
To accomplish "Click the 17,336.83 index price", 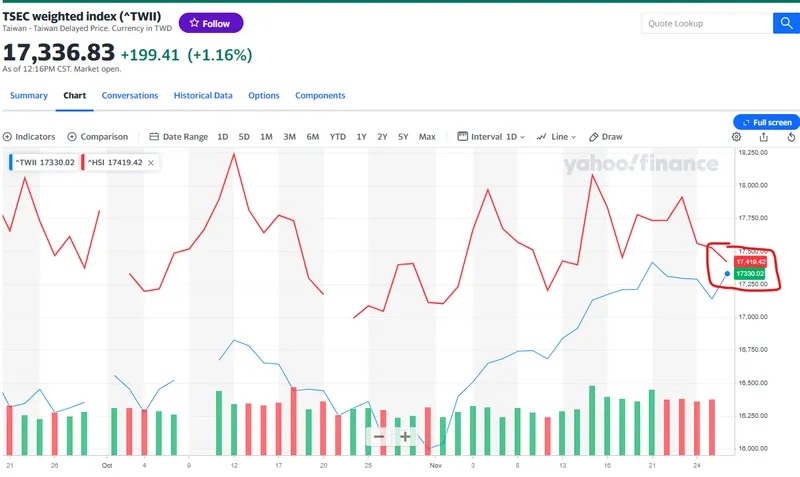I will 59,53.
